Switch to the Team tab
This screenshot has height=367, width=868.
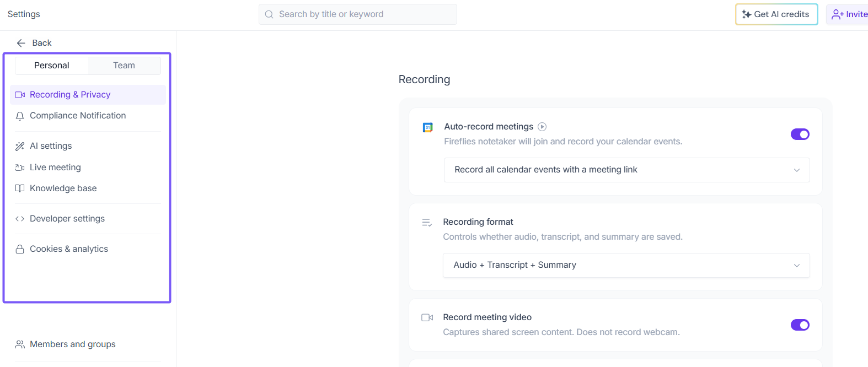124,66
